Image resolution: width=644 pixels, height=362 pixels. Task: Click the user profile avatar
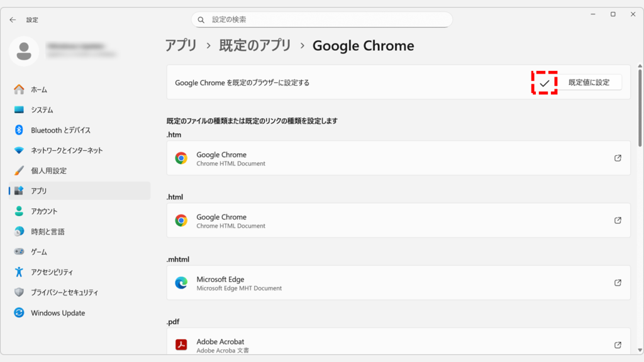point(25,52)
